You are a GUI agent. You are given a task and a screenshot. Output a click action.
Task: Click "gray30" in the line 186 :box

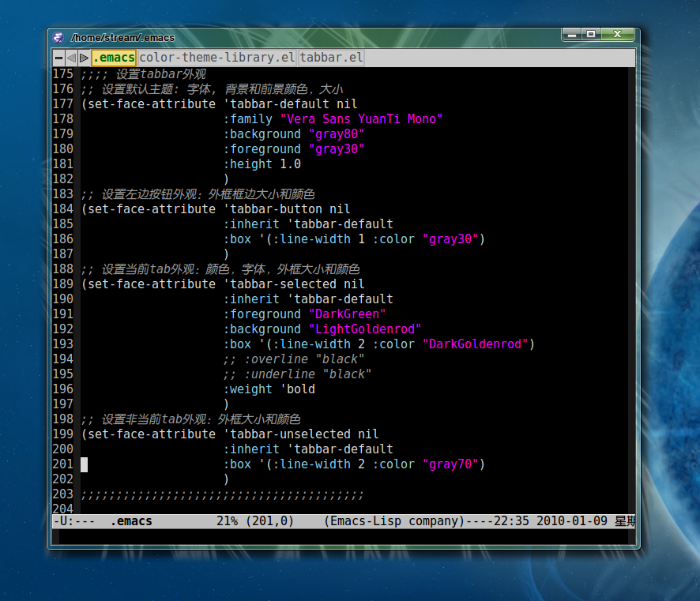click(450, 239)
